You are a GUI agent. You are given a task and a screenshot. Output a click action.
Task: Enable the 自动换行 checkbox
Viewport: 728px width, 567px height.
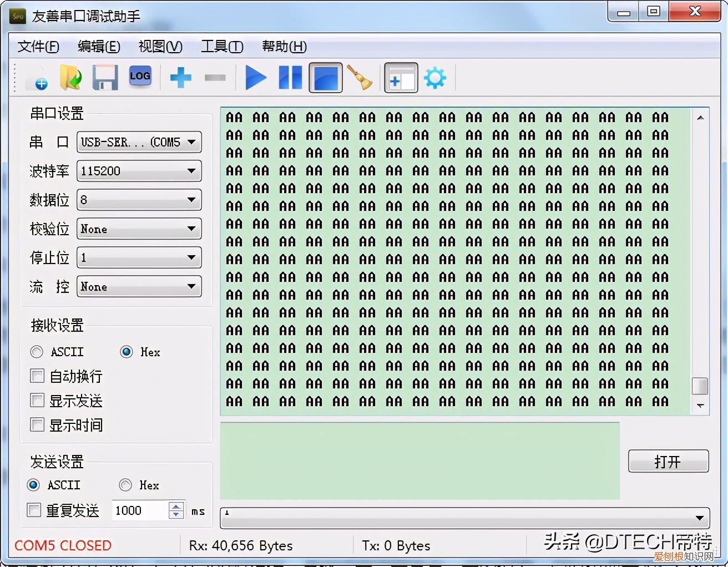tap(37, 376)
